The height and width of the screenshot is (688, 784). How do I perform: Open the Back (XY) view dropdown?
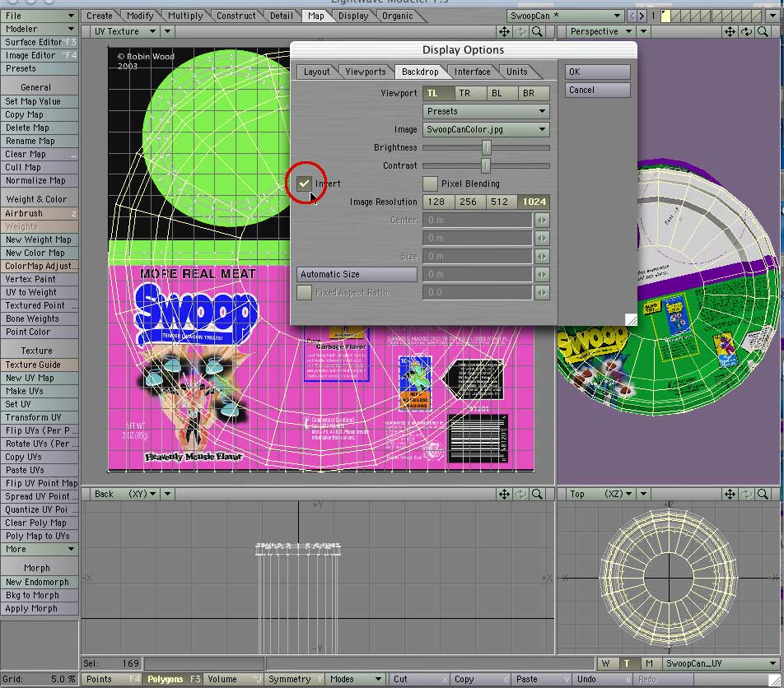coord(124,494)
